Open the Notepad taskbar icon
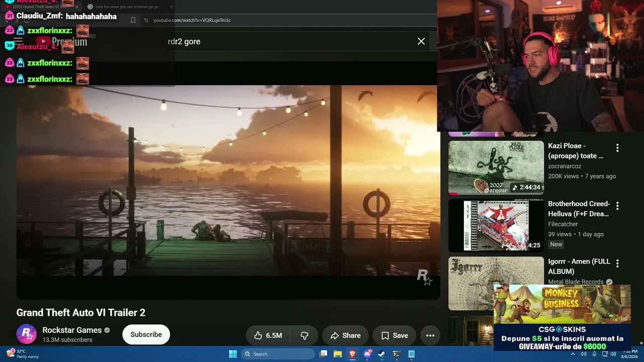Screen dimensions: 644x362 coord(411,354)
